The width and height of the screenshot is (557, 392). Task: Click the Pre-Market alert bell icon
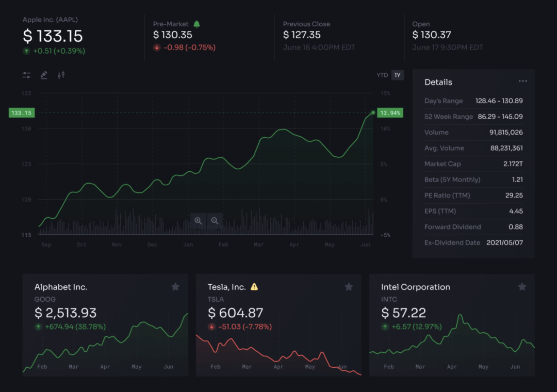(x=196, y=24)
